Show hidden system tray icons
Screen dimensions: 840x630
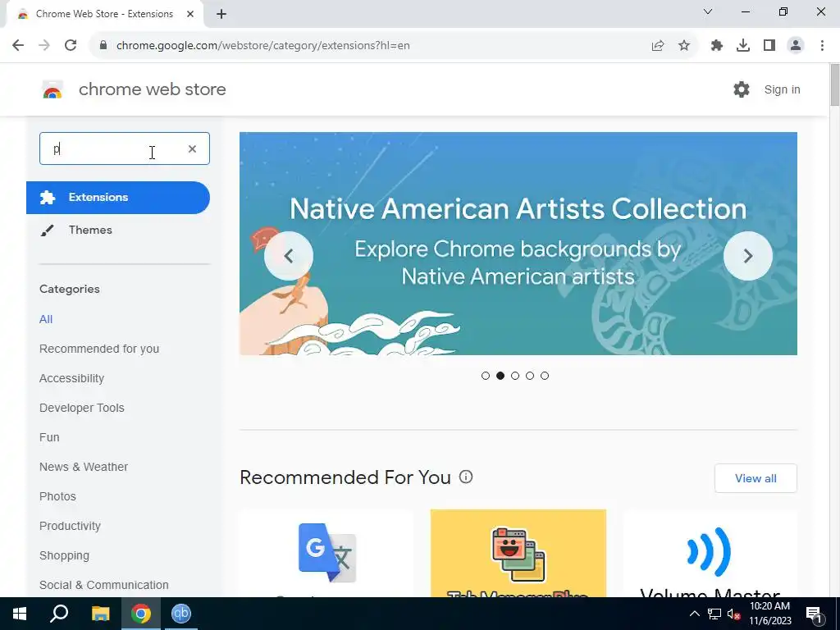[694, 614]
